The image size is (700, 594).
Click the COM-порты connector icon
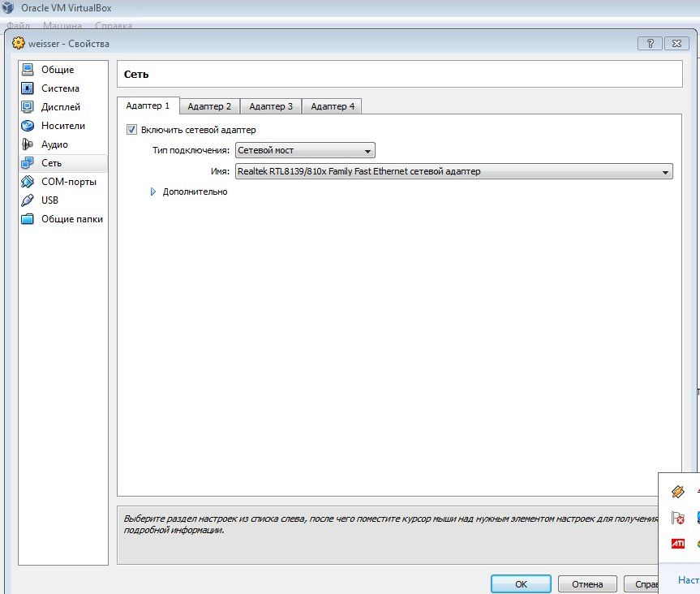[28, 182]
